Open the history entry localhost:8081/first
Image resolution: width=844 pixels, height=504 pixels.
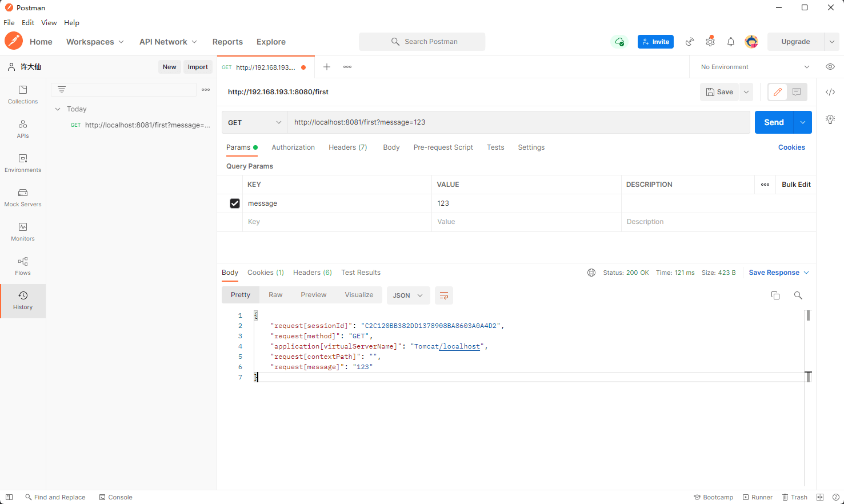140,125
